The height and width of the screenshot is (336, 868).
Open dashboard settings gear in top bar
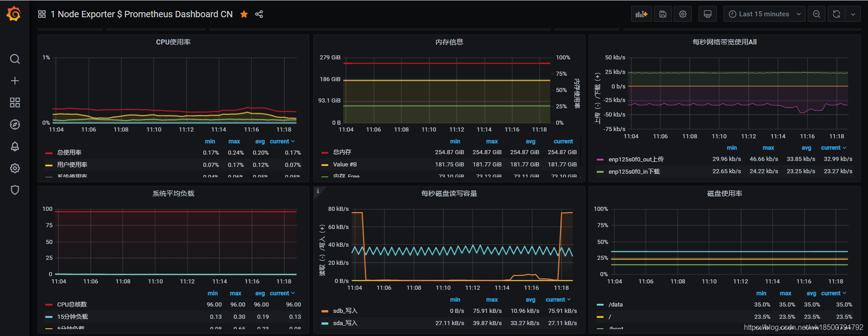(683, 14)
